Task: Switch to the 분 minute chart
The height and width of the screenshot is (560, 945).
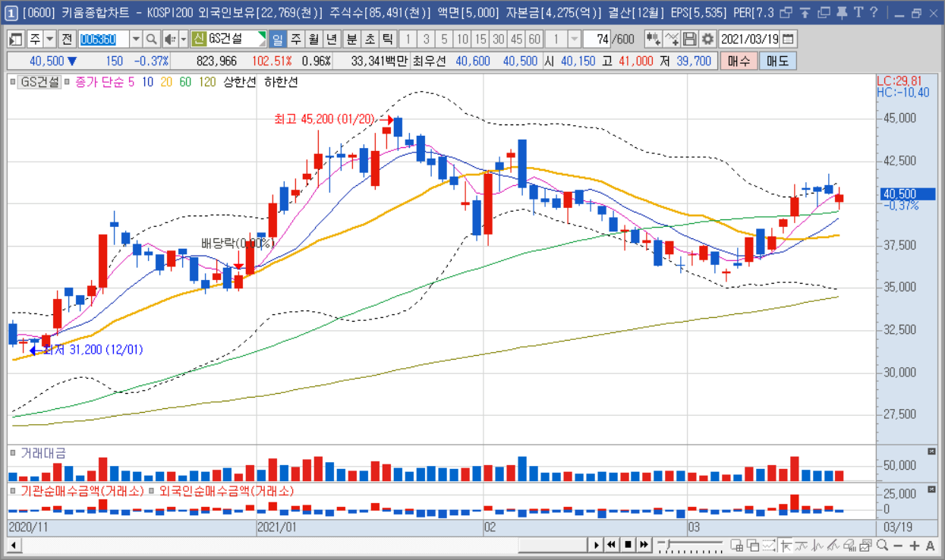Action: (352, 39)
